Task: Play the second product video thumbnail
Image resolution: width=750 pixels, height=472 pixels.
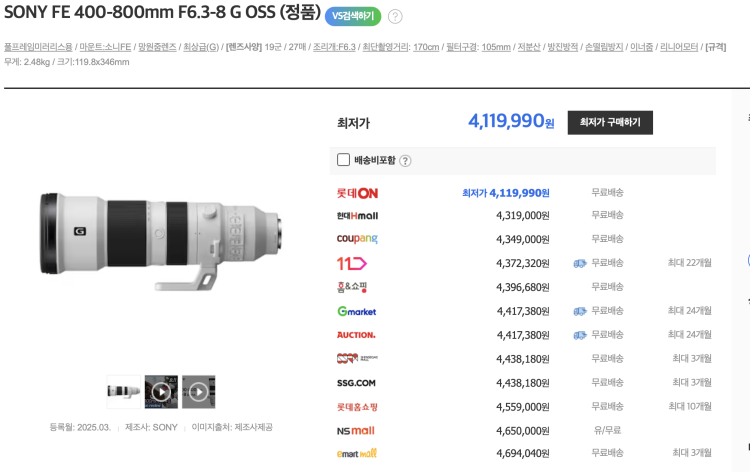Action: (161, 392)
